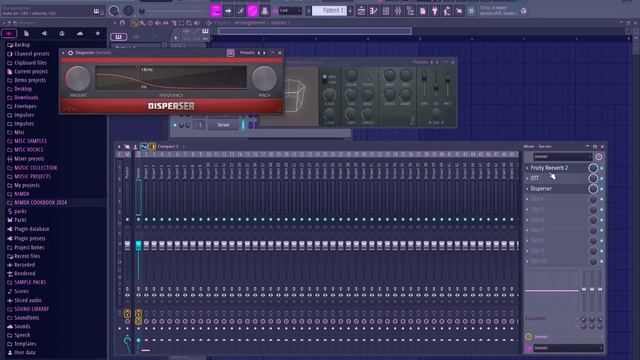The width and height of the screenshot is (640, 360).
Task: Expand Fruity Reeverb 2 slot options arrow
Action: [x=527, y=168]
